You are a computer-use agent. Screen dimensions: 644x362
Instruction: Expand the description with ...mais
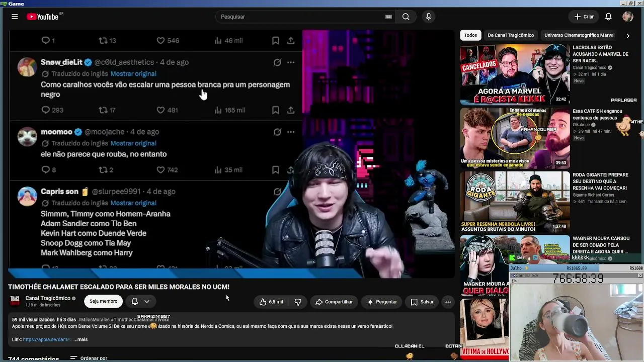[x=81, y=339]
